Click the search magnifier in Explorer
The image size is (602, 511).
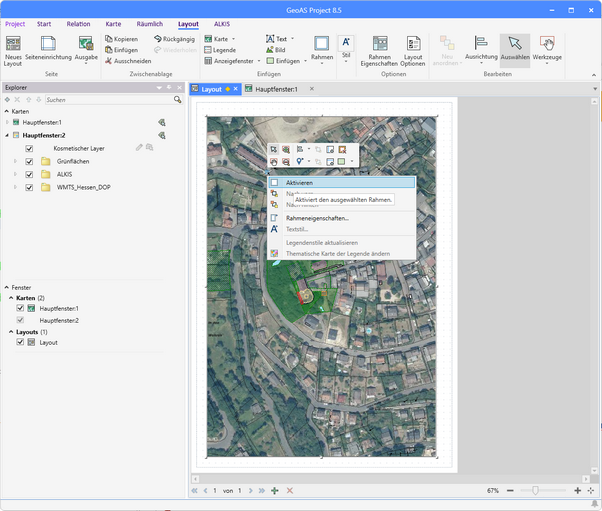pyautogui.click(x=177, y=100)
